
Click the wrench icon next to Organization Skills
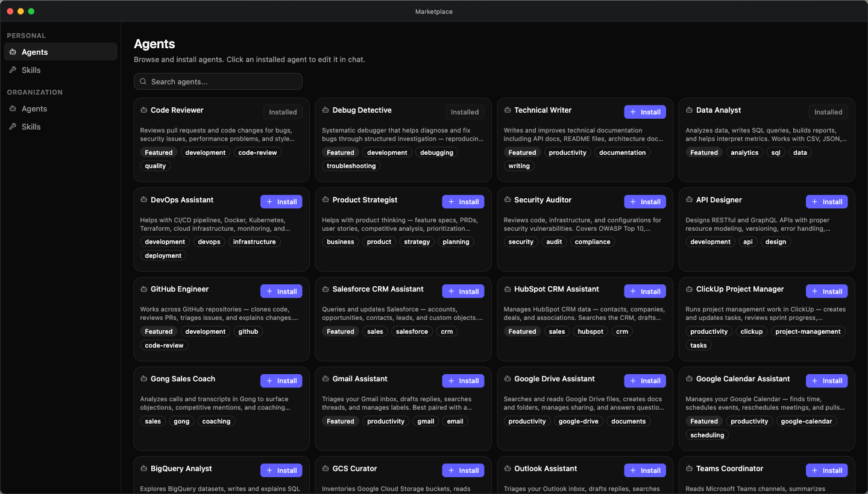pos(13,127)
